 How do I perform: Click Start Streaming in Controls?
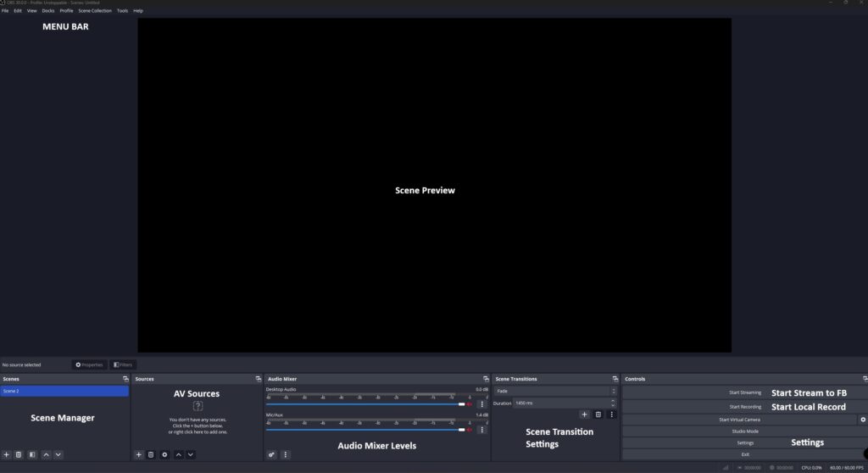point(744,392)
